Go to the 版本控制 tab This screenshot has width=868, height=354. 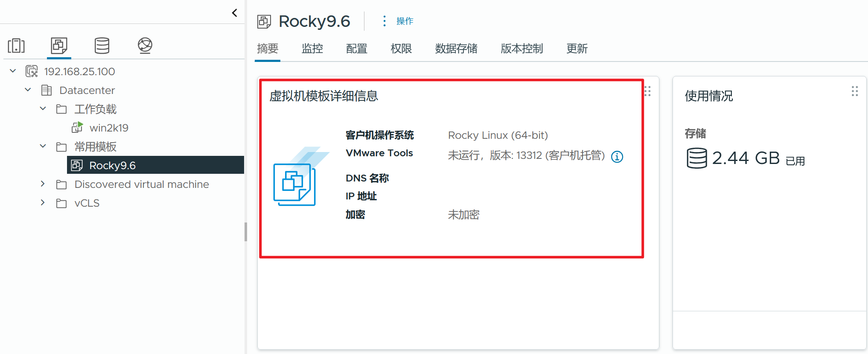click(x=522, y=49)
